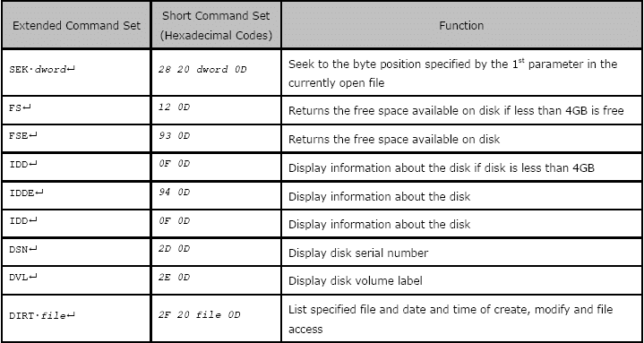Click the description mentioning less than 4GB is free
The image size is (644, 343).
[x=456, y=110]
